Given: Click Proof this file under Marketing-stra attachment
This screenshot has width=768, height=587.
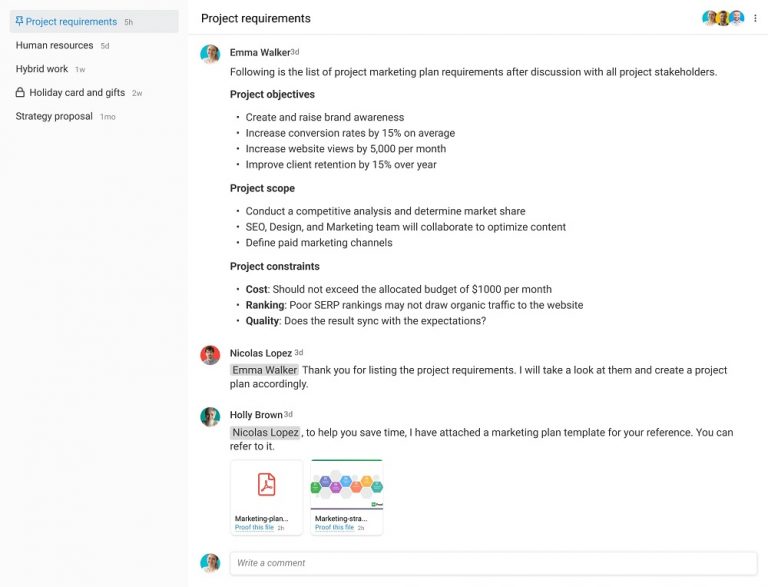Looking at the screenshot, I should pos(336,527).
